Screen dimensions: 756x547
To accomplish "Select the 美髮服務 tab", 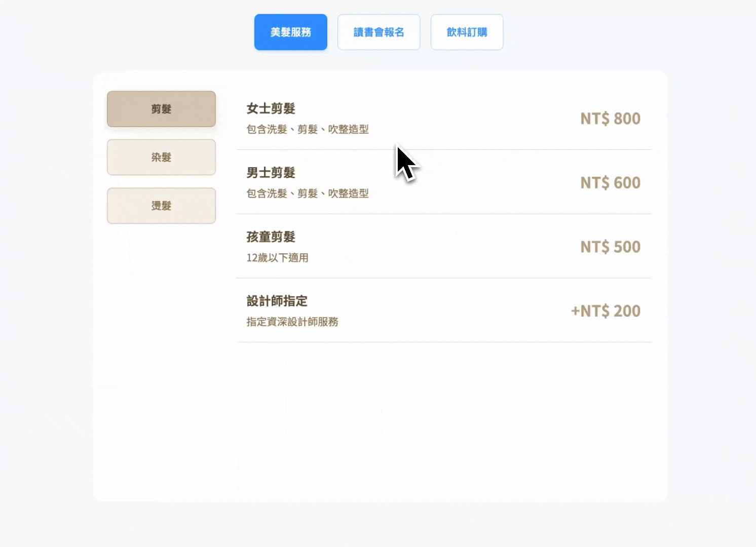I will coord(290,32).
